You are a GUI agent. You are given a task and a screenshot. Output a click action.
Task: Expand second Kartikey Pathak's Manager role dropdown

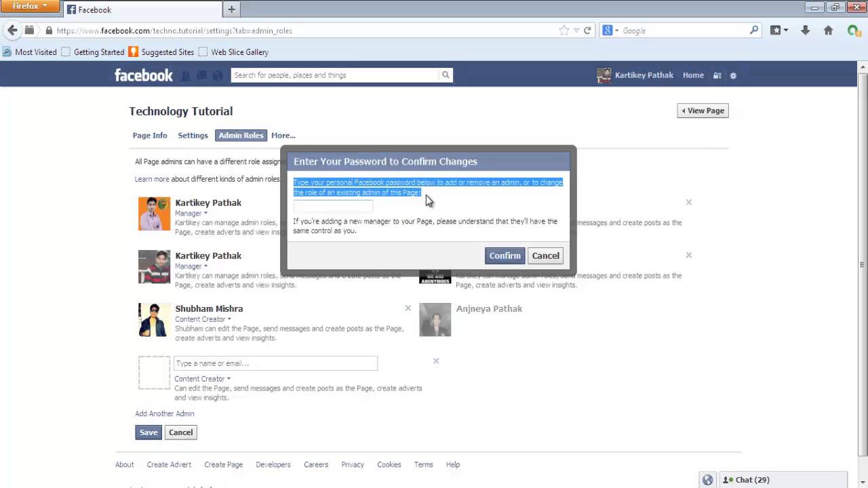tap(191, 266)
